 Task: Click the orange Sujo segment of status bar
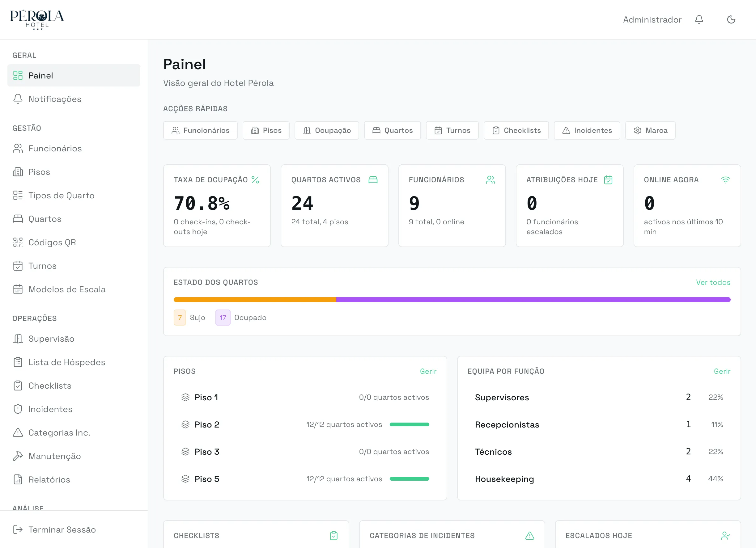pyautogui.click(x=255, y=299)
